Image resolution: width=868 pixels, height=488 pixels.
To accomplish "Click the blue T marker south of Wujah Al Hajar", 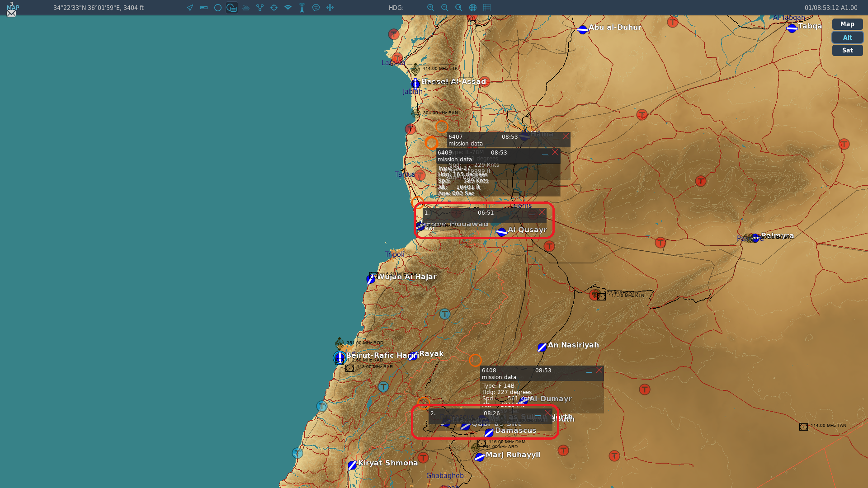I will tap(445, 314).
